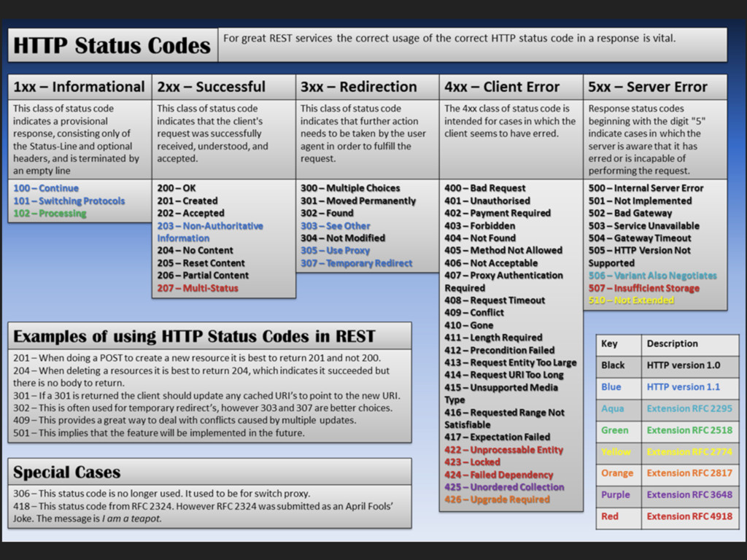This screenshot has height=560, width=747.
Task: Click '300 – Multiple Choices' entry
Action: point(350,188)
